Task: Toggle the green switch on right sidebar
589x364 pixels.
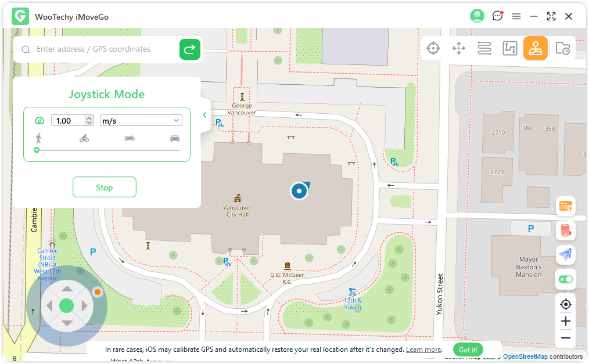Action: click(565, 279)
